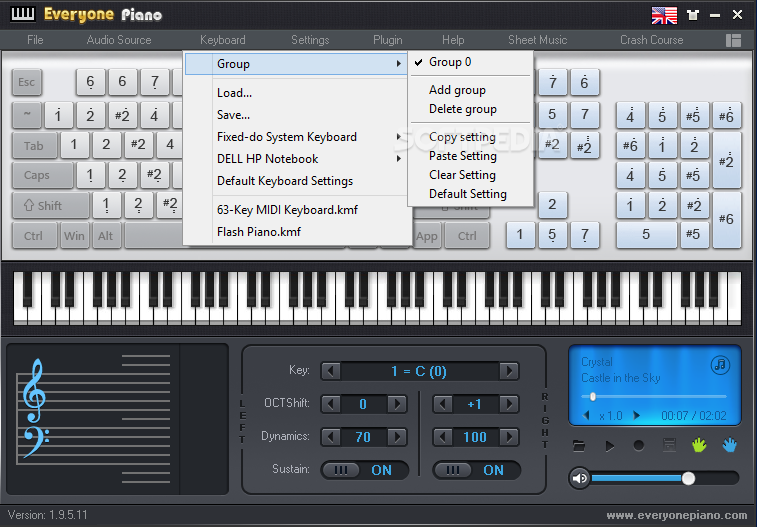Click the Key value 1 = C (0)
Screen dimensions: 757x527
click(x=419, y=372)
